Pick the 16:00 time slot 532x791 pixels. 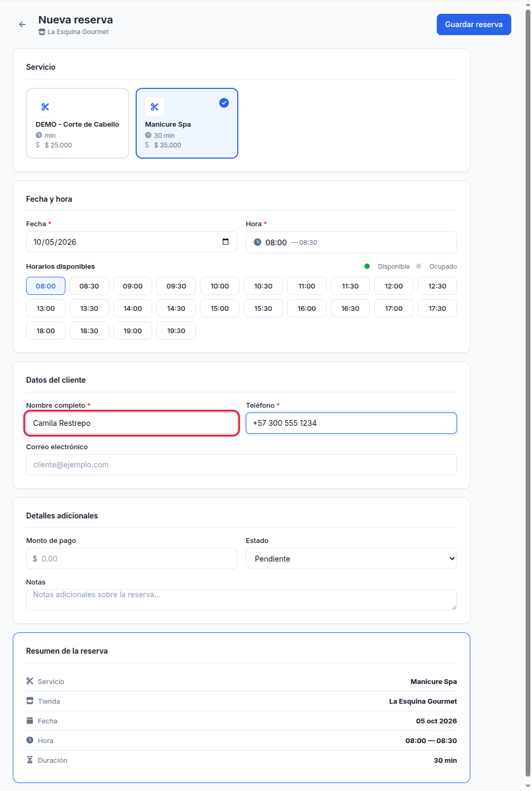[307, 308]
